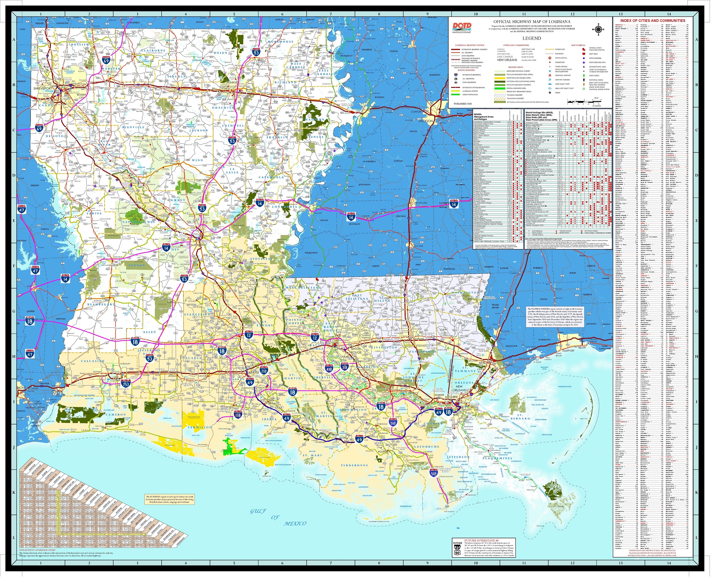Click the I-318 shield south of Baton Rouge
This screenshot has width=724, height=588.
[x=344, y=366]
